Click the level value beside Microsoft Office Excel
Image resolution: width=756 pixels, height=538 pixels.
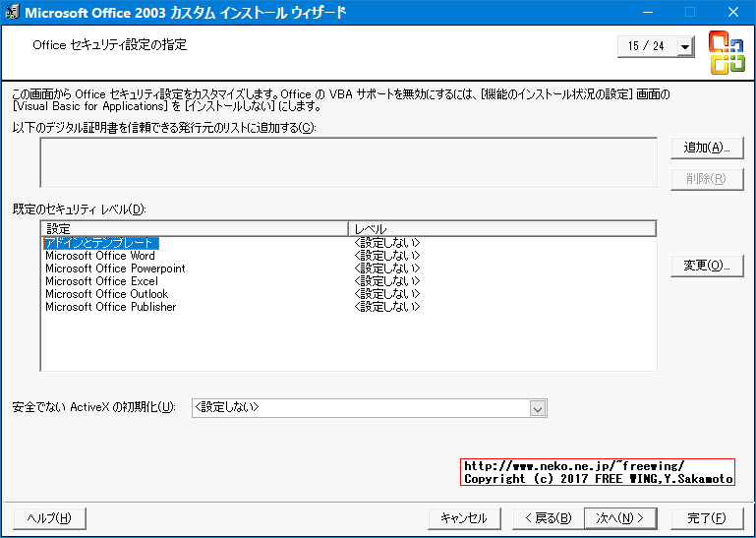(386, 281)
